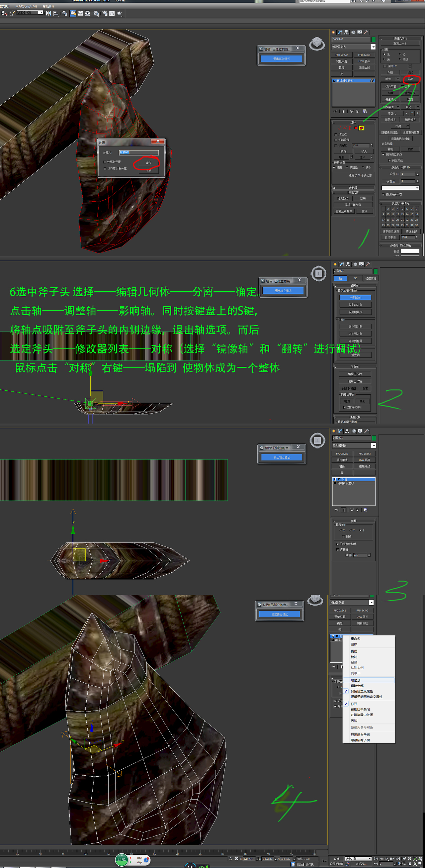Click the white vertex color swatch
The height and width of the screenshot is (868, 425).
pyautogui.click(x=410, y=251)
